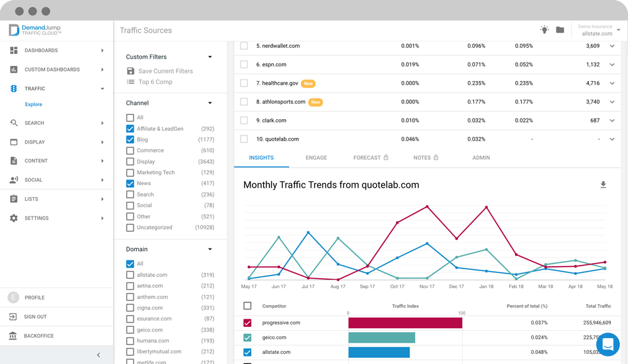Click the Traffic stoplight icon

coord(14,88)
